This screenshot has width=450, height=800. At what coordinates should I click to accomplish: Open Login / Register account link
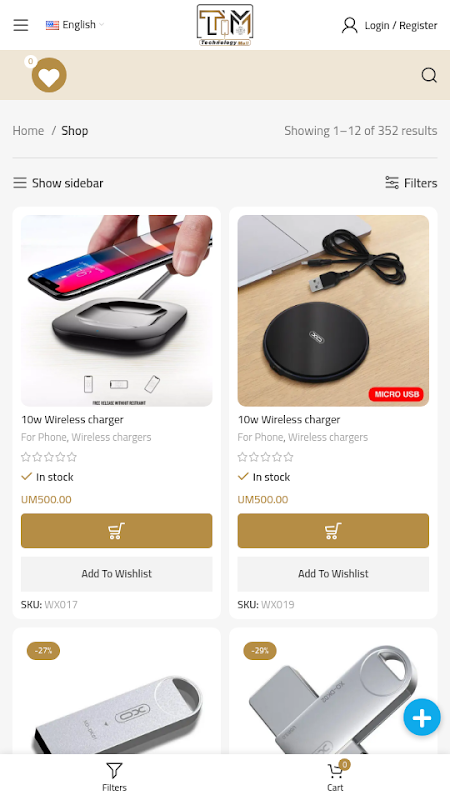(389, 25)
